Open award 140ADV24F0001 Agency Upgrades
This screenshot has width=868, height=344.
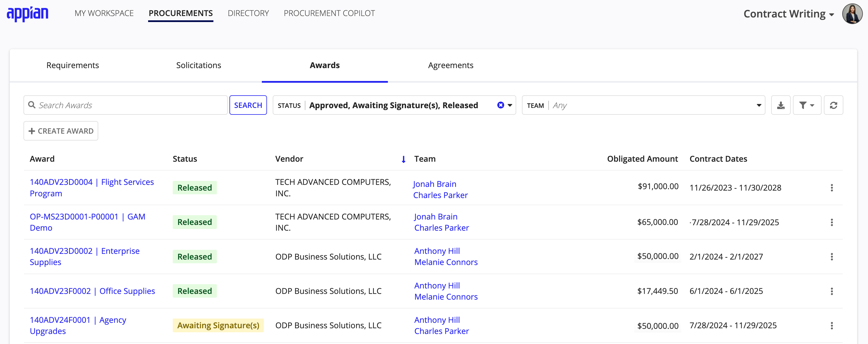tap(78, 325)
